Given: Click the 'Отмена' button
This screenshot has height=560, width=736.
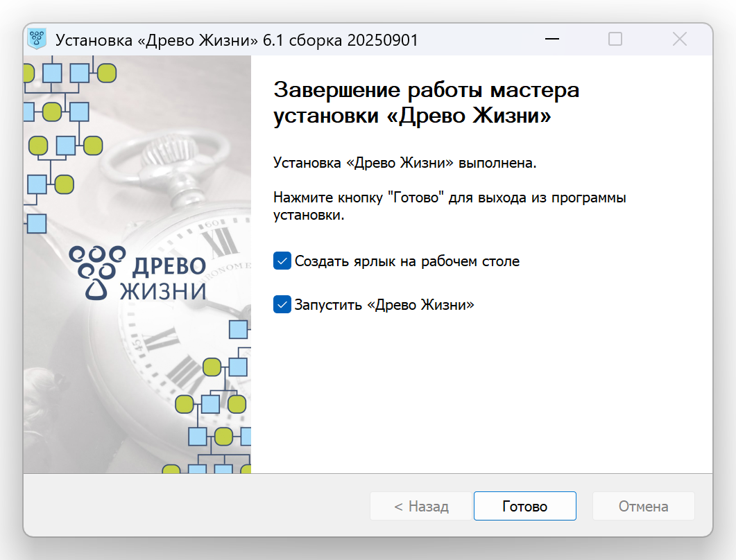Looking at the screenshot, I should [643, 506].
